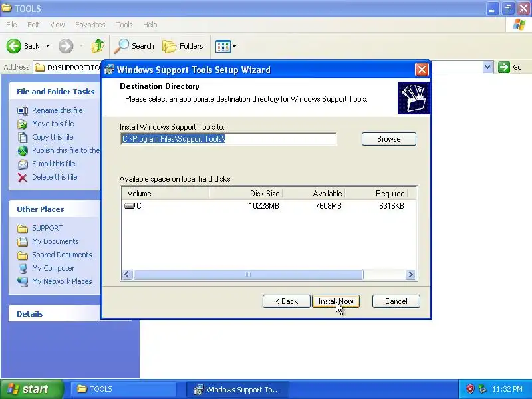The width and height of the screenshot is (532, 399).
Task: Expand the Views button dropdown arrow
Action: pyautogui.click(x=234, y=46)
